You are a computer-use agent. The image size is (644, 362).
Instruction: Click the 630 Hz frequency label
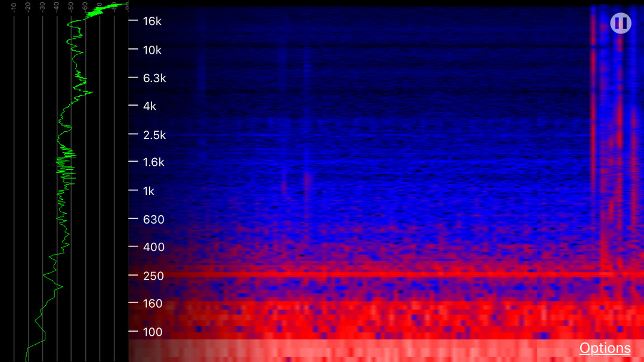(x=153, y=219)
